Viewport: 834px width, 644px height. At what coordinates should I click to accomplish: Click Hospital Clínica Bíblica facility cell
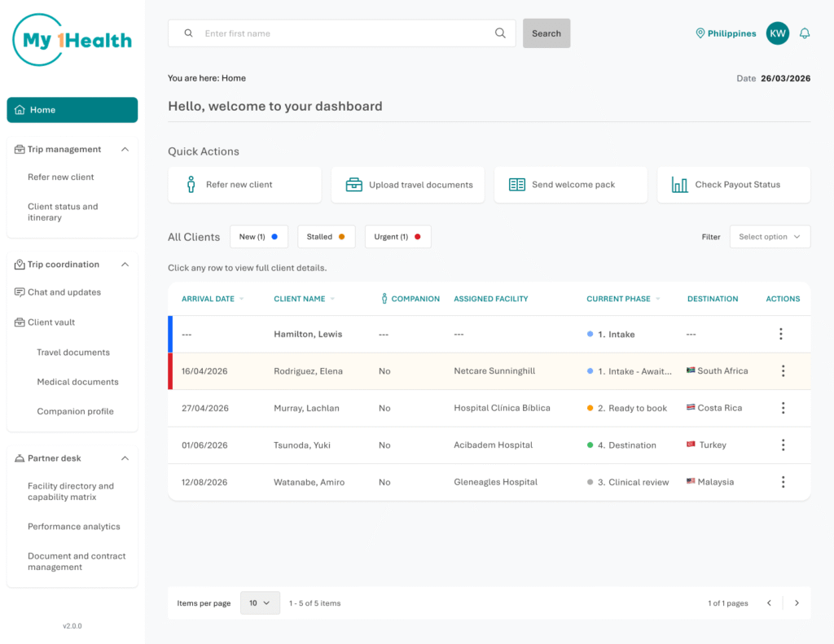click(x=502, y=408)
